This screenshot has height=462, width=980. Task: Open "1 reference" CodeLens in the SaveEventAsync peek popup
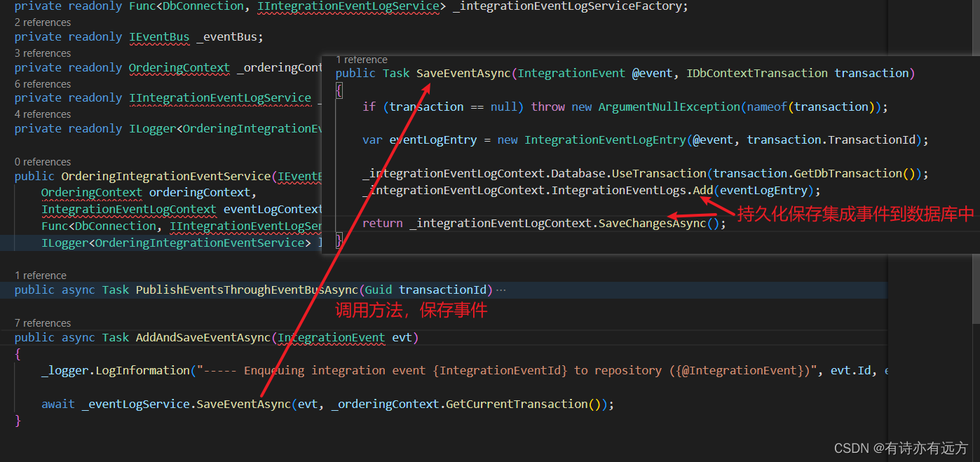click(362, 60)
